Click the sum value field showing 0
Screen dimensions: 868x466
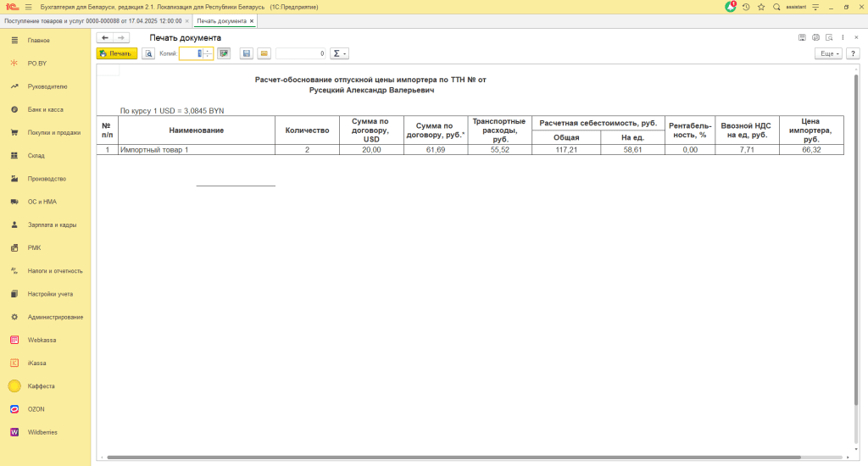[x=301, y=53]
